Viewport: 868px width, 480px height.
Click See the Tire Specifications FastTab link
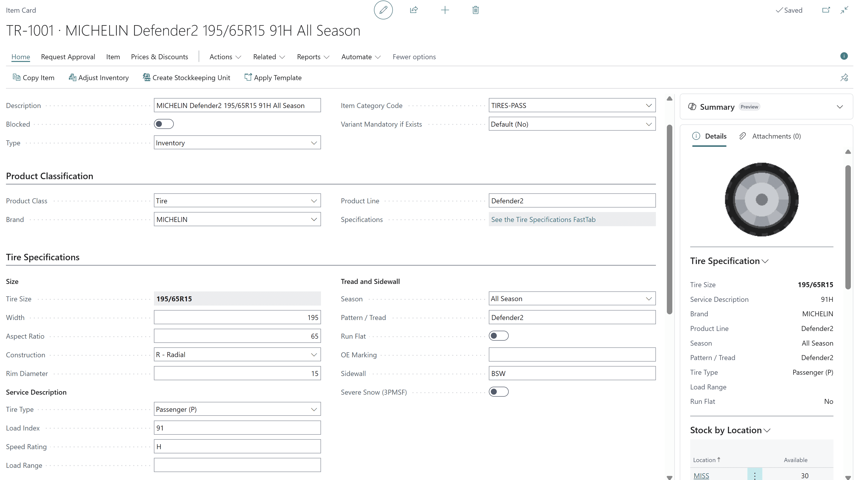(x=543, y=219)
